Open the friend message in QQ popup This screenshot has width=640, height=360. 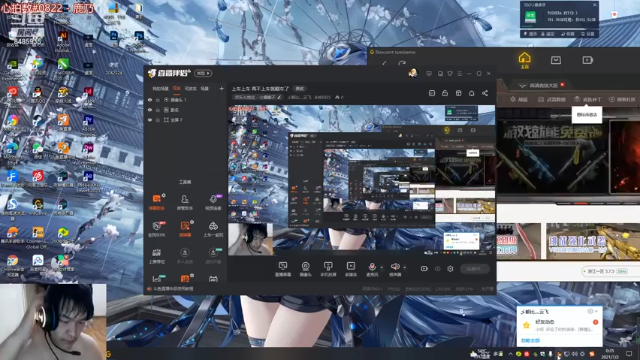[x=559, y=325]
